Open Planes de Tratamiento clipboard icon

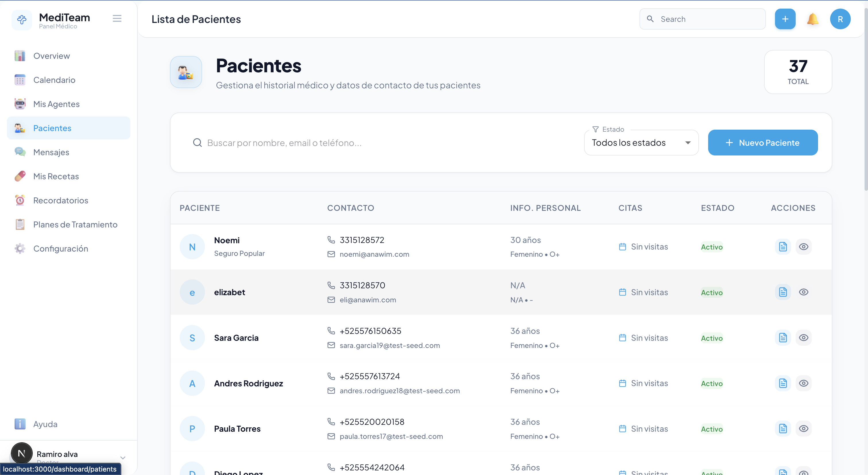pyautogui.click(x=20, y=224)
